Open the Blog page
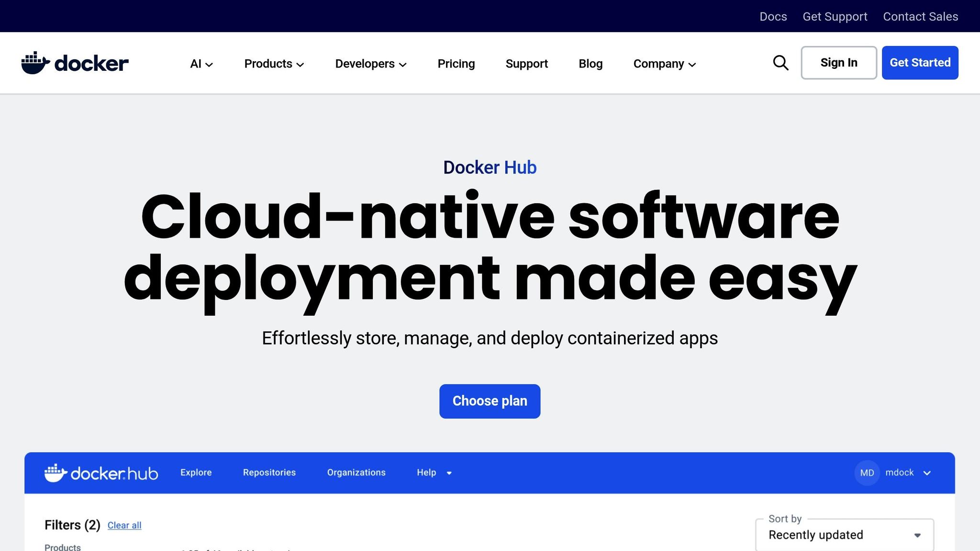The height and width of the screenshot is (551, 980). click(x=590, y=64)
